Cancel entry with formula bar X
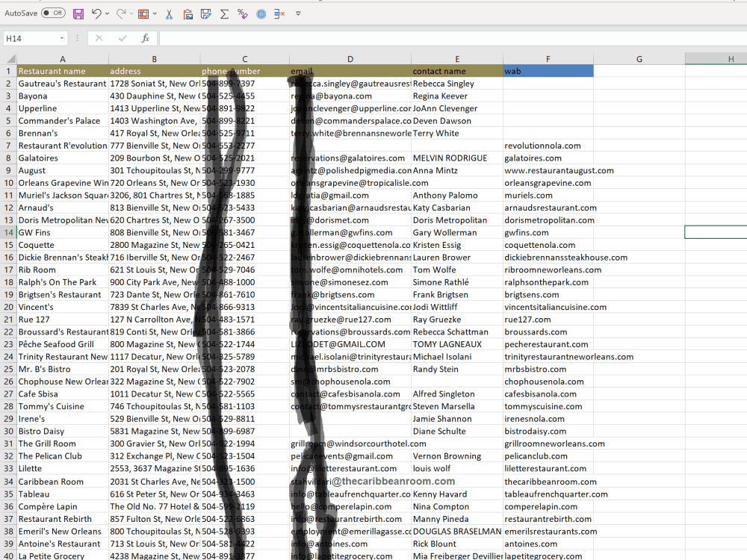Image resolution: width=747 pixels, height=560 pixels. pos(99,38)
